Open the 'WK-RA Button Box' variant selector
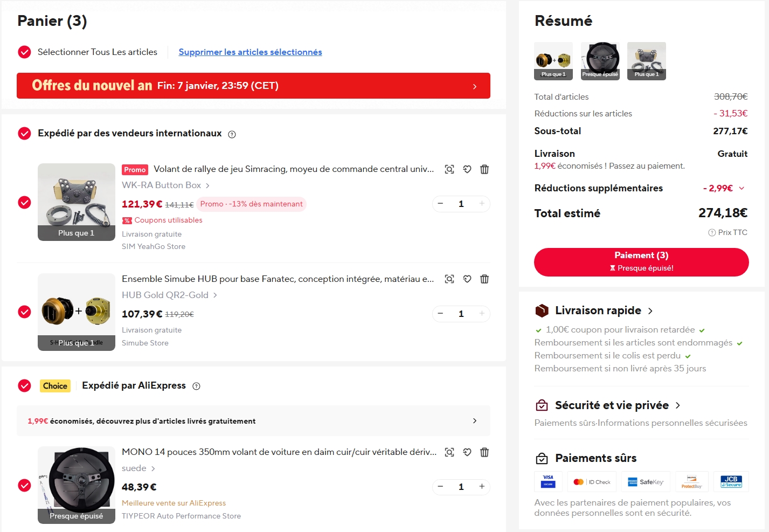The height and width of the screenshot is (532, 769). point(165,185)
